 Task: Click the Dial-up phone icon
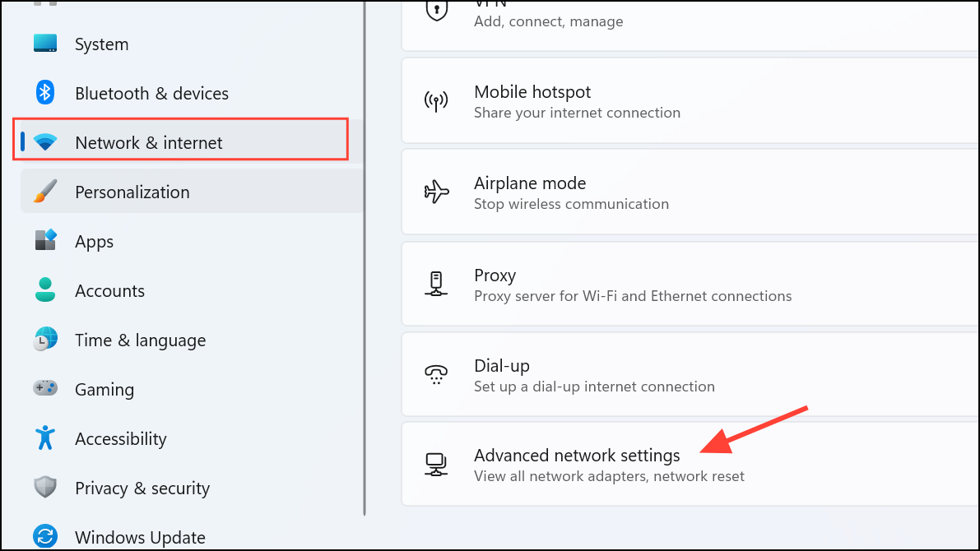click(x=436, y=374)
